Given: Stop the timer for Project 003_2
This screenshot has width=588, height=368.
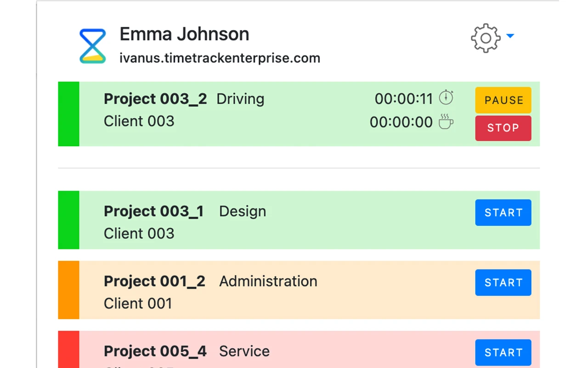Looking at the screenshot, I should click(x=503, y=128).
